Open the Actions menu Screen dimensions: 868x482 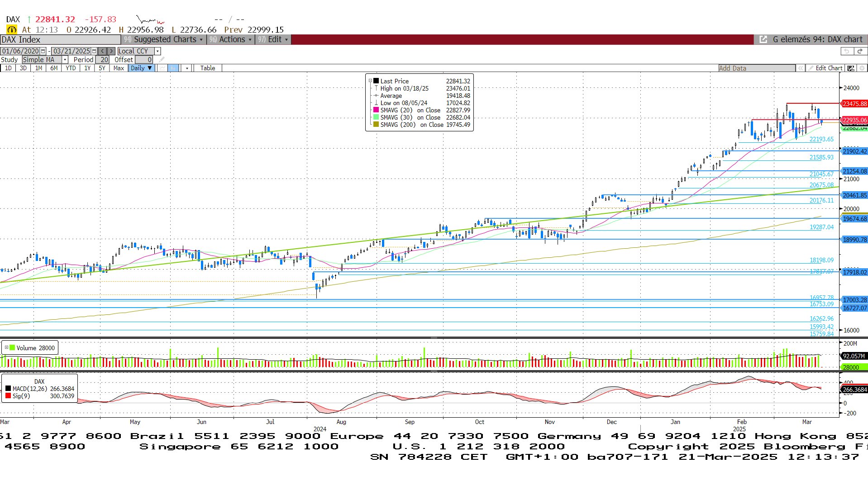(x=230, y=39)
